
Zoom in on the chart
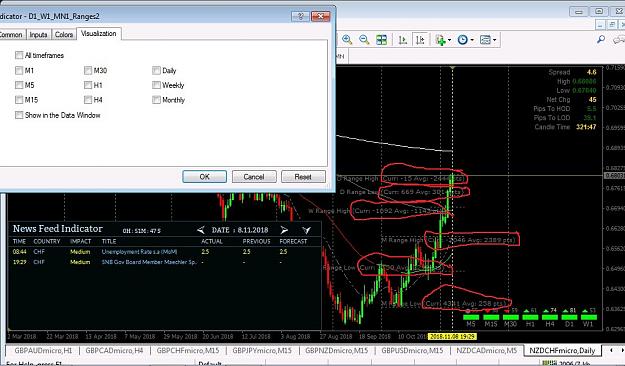(347, 39)
